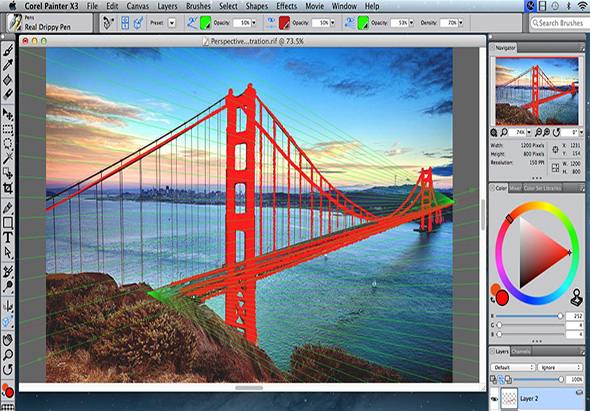Toggle the third perspective guide icon
590x411 pixels.
(350, 23)
